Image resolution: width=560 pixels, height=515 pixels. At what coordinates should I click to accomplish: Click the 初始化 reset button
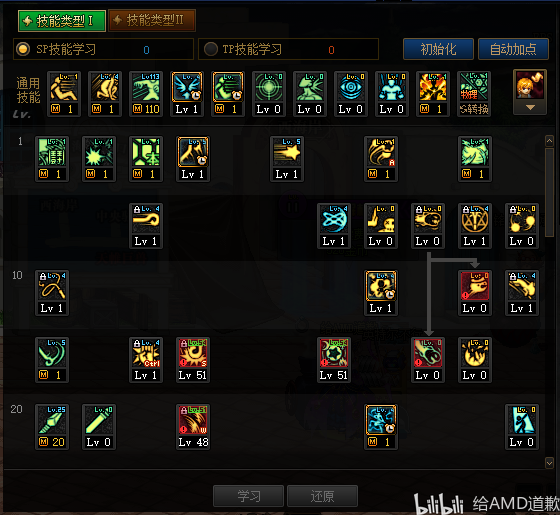click(x=438, y=49)
